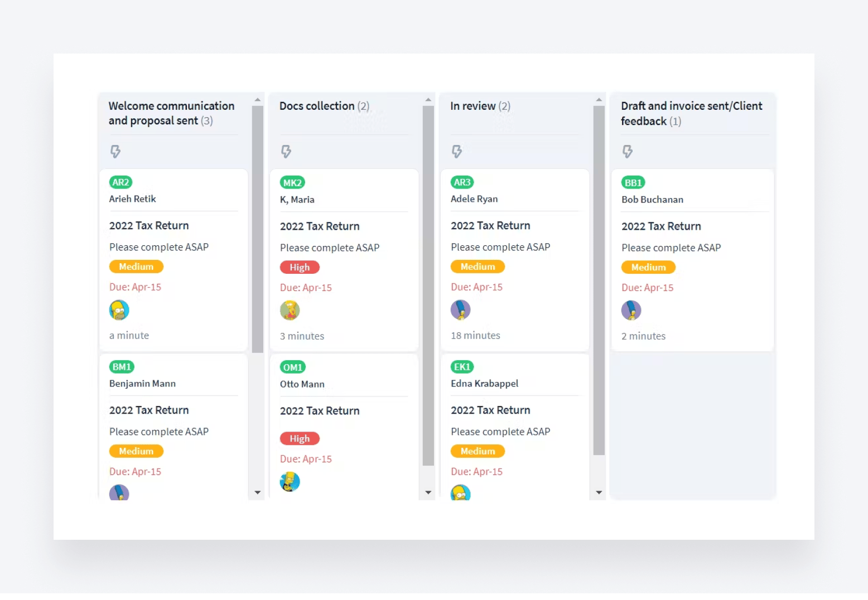The width and height of the screenshot is (868, 600).
Task: Click '18 minutes' on Adele Ryan card
Action: [475, 336]
